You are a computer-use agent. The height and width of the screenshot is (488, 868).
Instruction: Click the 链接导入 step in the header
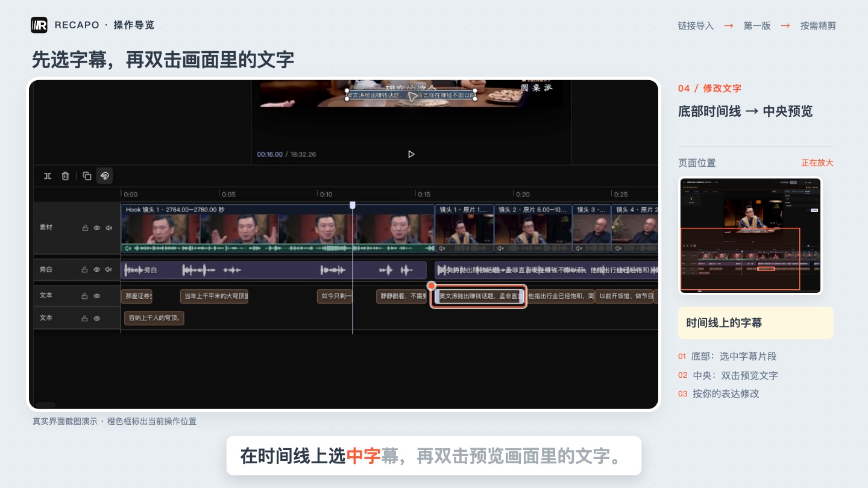click(696, 26)
